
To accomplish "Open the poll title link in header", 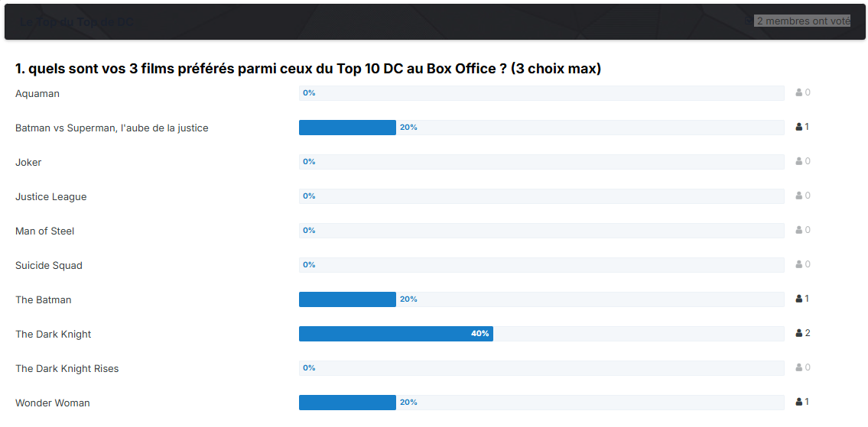I will pos(76,22).
